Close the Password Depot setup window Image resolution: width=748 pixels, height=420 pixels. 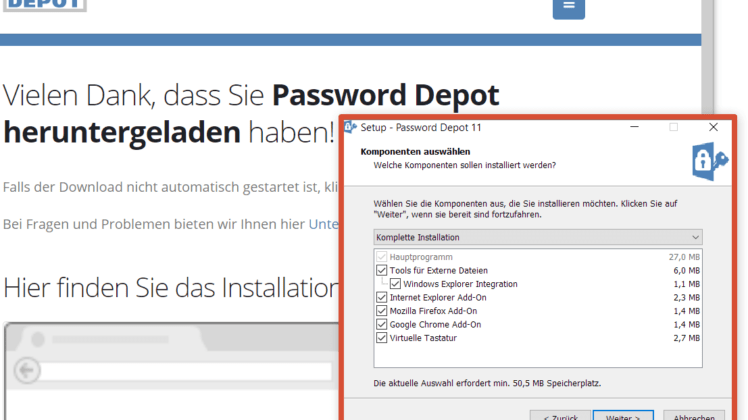pos(713,127)
